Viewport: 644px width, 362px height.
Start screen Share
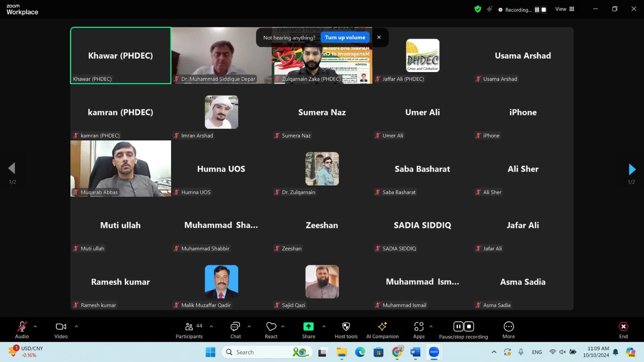(x=308, y=330)
